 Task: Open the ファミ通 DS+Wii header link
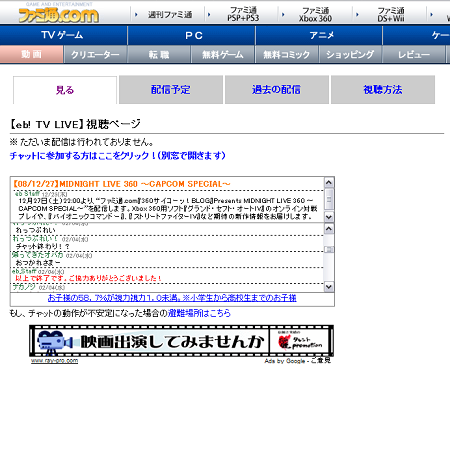[391, 14]
